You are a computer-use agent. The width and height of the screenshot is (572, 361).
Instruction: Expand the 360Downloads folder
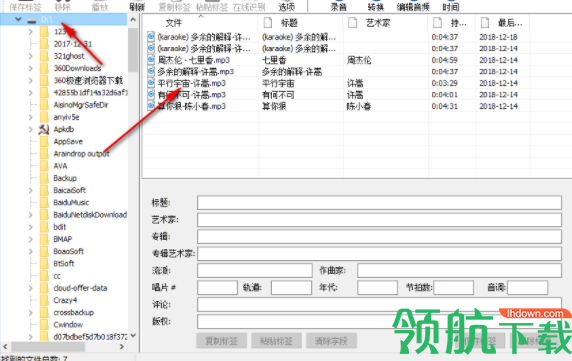tap(31, 68)
